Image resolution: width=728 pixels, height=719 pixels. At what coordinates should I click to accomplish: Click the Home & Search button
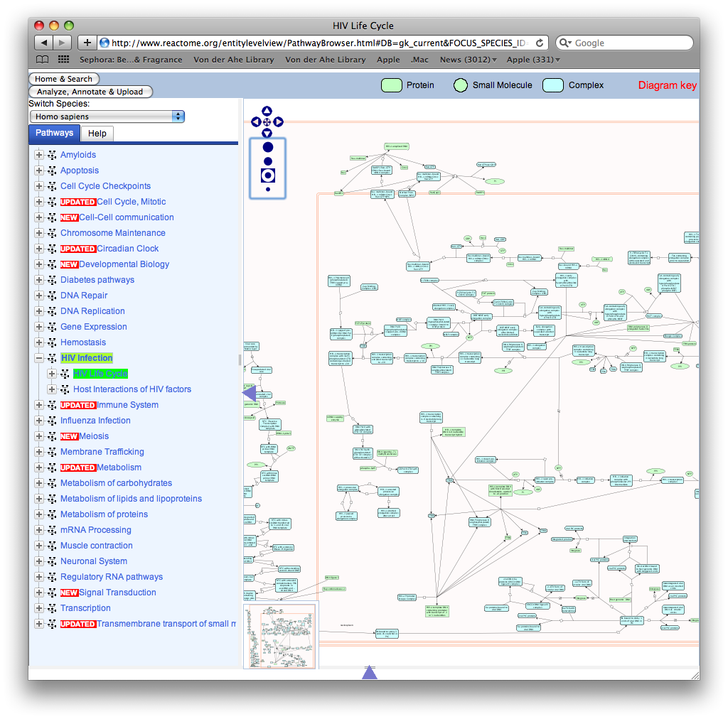click(64, 79)
